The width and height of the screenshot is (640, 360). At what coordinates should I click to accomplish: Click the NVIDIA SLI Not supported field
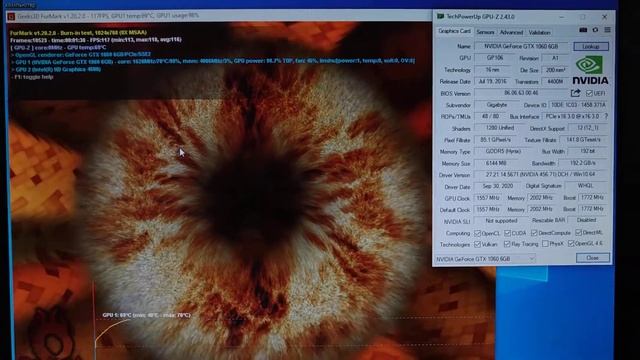pyautogui.click(x=500, y=221)
